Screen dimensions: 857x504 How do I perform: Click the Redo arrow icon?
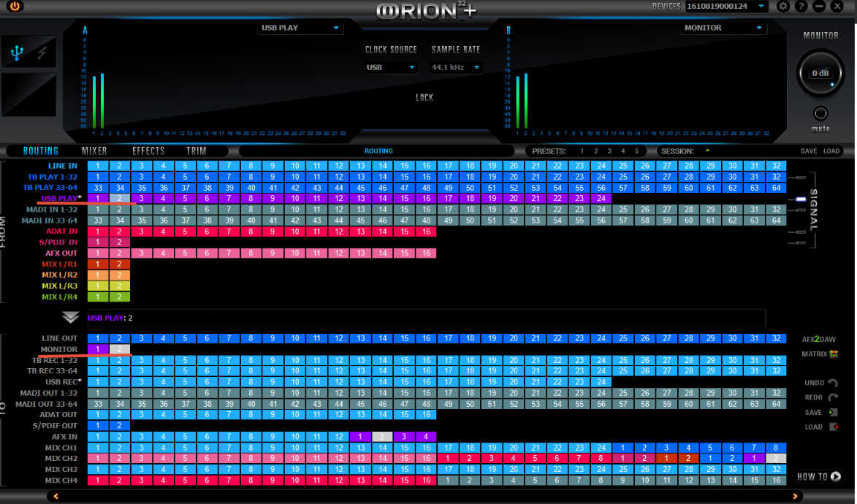[x=832, y=397]
